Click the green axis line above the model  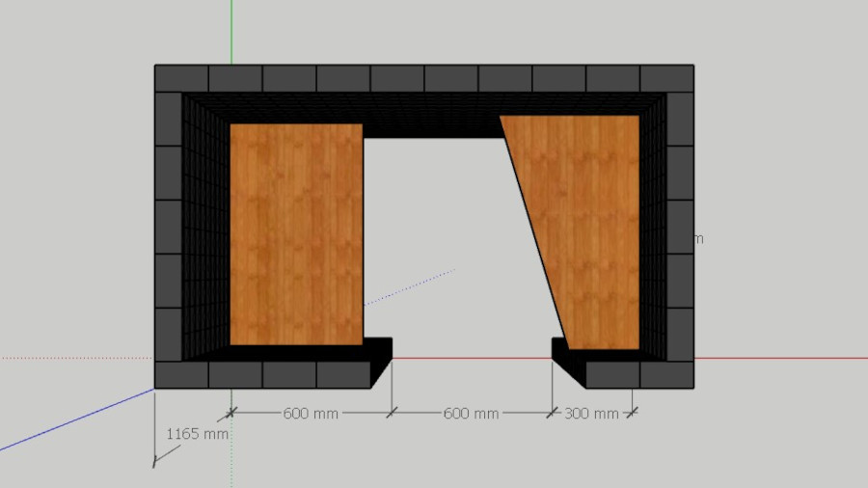click(x=231, y=31)
